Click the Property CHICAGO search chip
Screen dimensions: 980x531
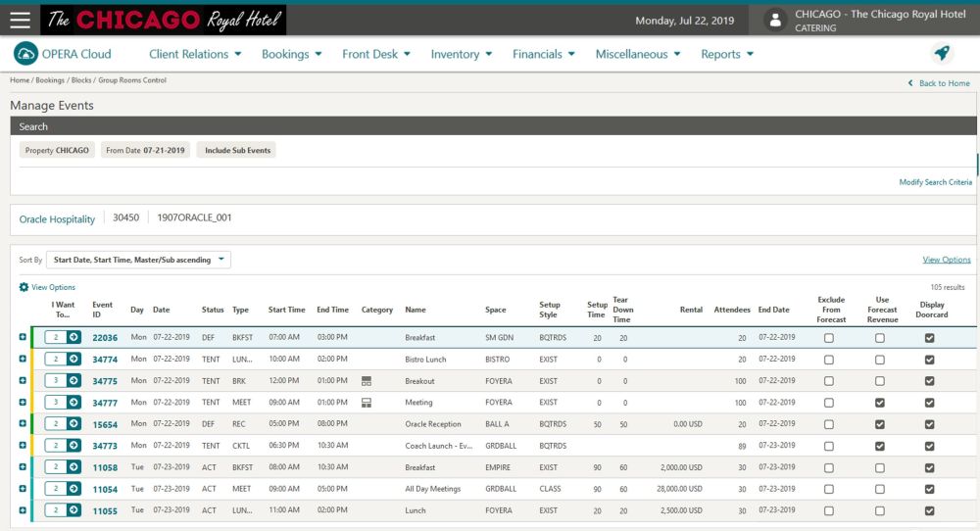click(57, 151)
